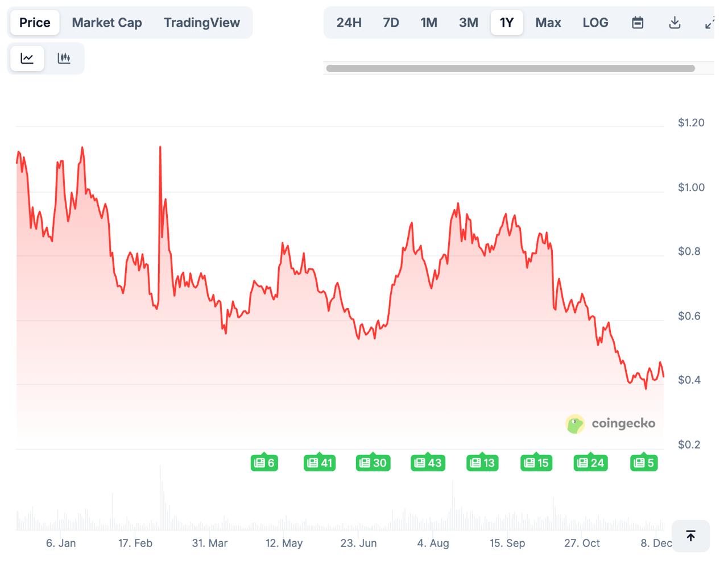Choose the 3M time period
728x564 pixels.
click(x=468, y=23)
